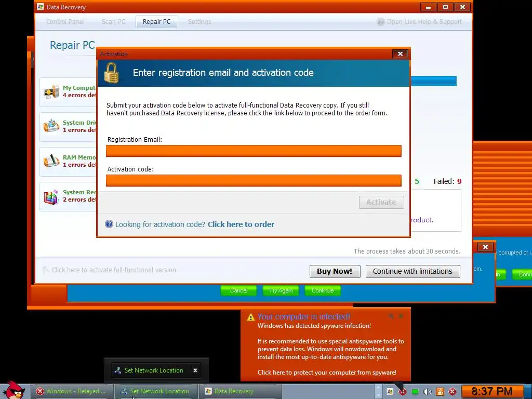Click 'Your computer is infected!' balloon title
The width and height of the screenshot is (532, 399).
pyautogui.click(x=303, y=316)
